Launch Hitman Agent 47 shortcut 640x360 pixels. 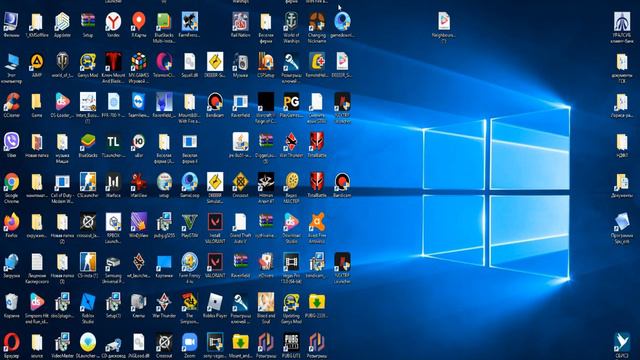266,182
